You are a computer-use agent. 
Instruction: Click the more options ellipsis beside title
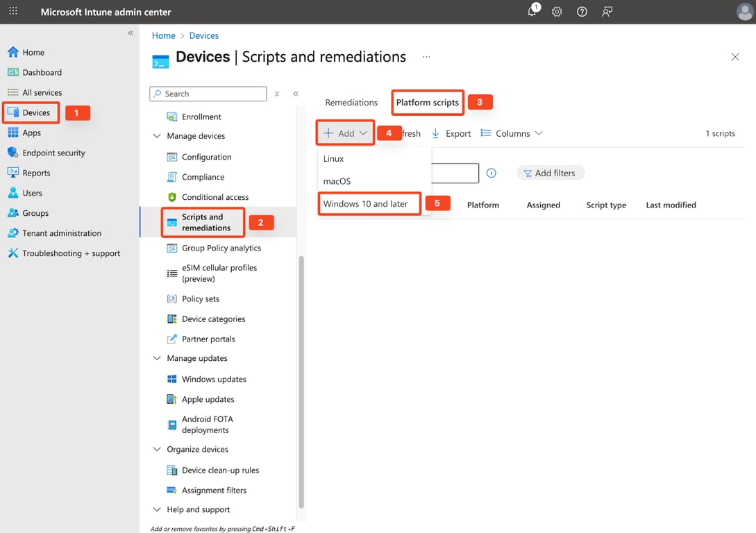click(x=426, y=57)
